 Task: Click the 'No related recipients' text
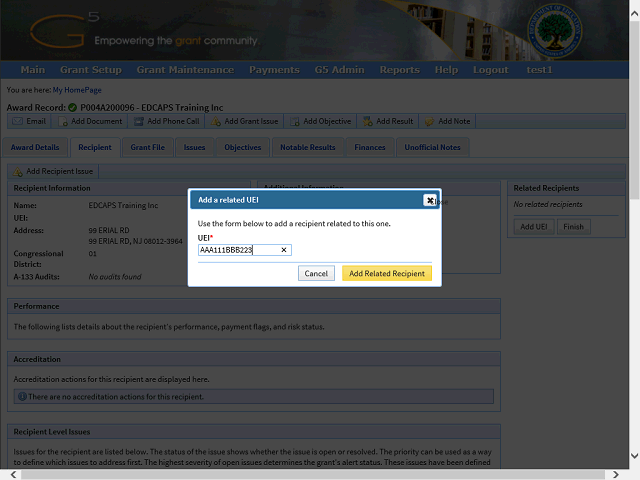(548, 204)
